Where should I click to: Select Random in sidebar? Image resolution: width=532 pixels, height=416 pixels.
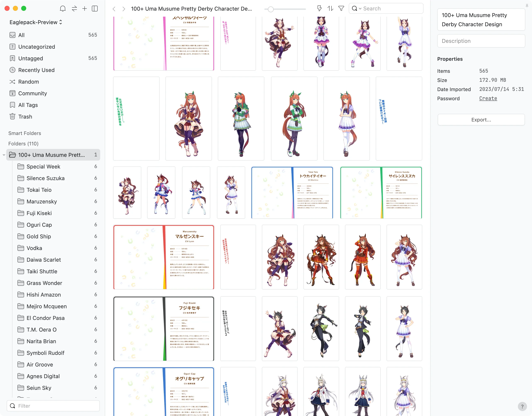coord(53,82)
